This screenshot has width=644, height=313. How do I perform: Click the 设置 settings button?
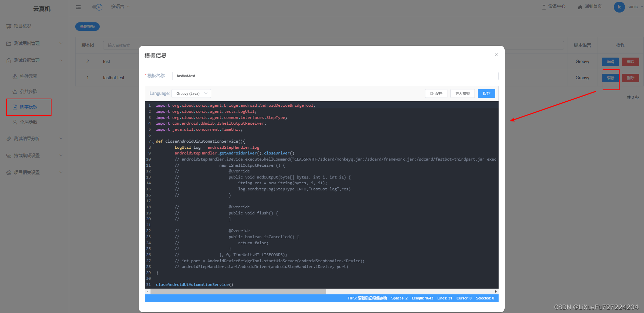coord(436,93)
